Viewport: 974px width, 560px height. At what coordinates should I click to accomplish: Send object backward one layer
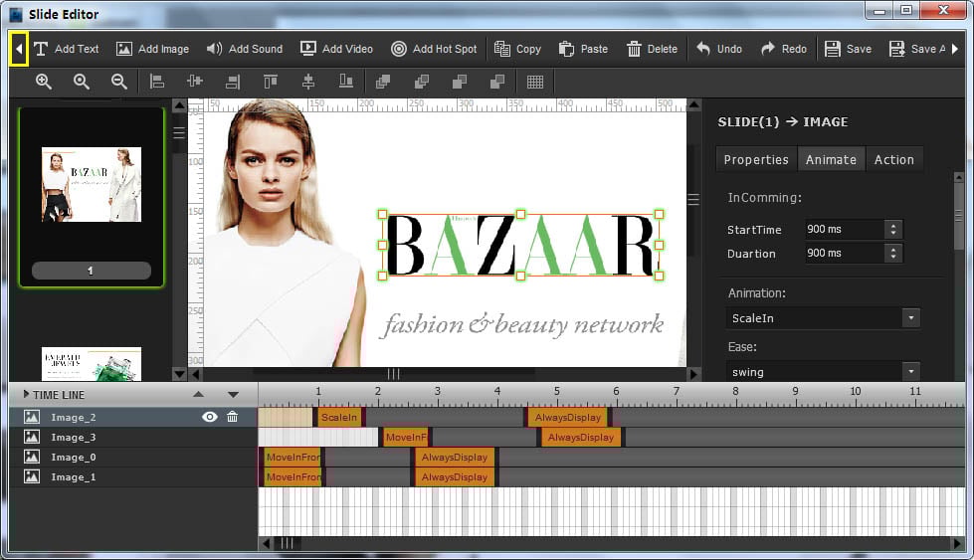460,82
